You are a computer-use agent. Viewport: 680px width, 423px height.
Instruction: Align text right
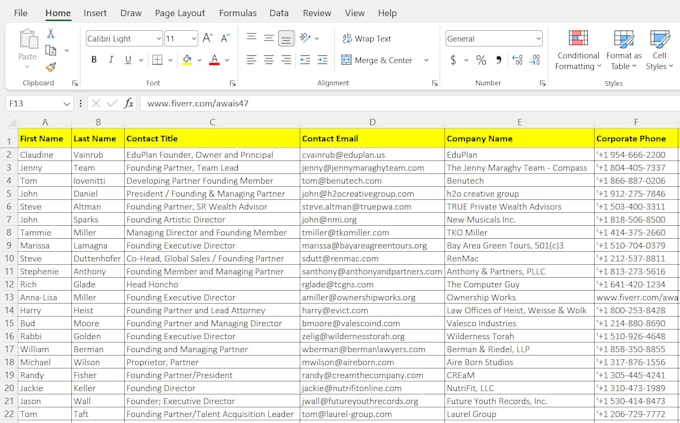286,60
